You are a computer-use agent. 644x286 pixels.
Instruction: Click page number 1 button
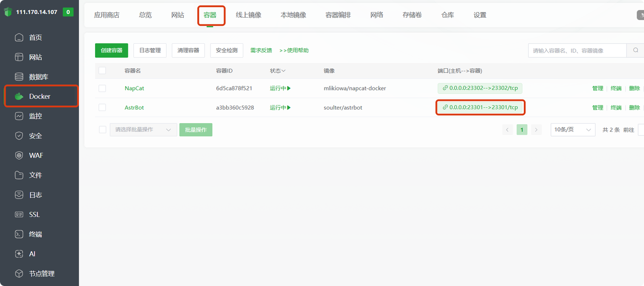click(x=522, y=130)
